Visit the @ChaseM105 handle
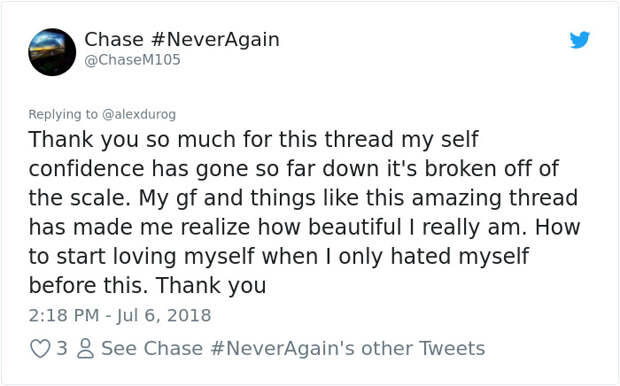 (x=132, y=60)
